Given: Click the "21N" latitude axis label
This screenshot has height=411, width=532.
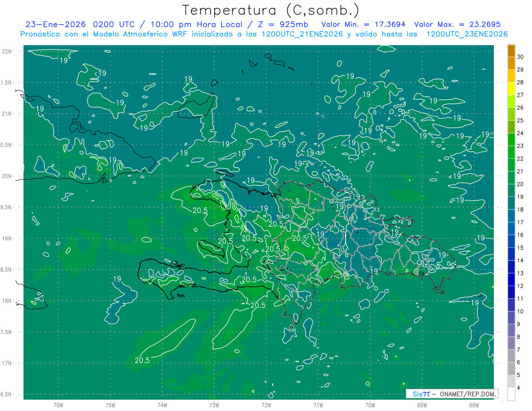Looking at the screenshot, I should click(x=7, y=114).
